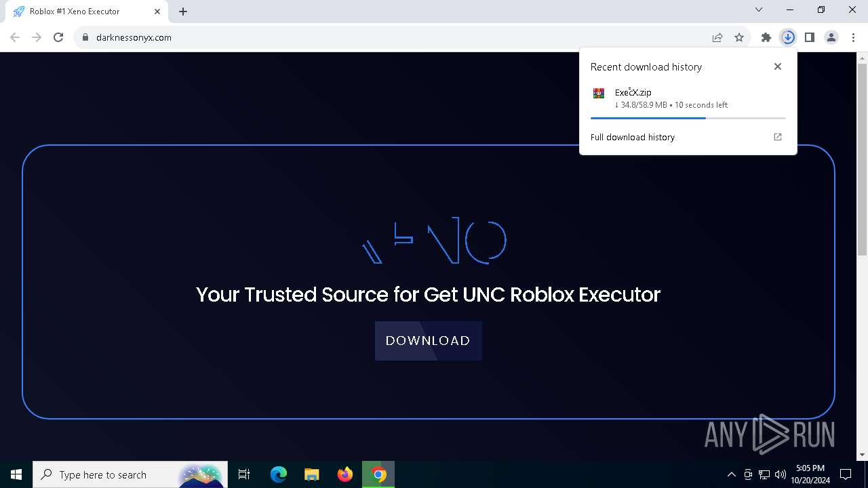Show hidden system tray icons
This screenshot has width=868, height=488.
pos(731,474)
